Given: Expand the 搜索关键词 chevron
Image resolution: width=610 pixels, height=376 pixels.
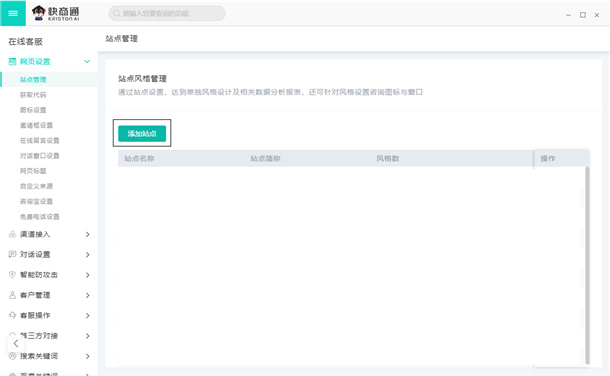Looking at the screenshot, I should pos(88,356).
